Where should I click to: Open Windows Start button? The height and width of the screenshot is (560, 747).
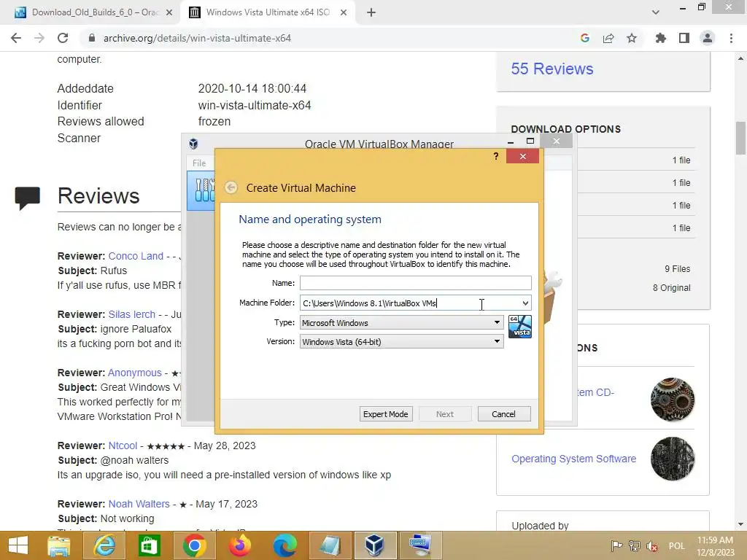(x=18, y=545)
